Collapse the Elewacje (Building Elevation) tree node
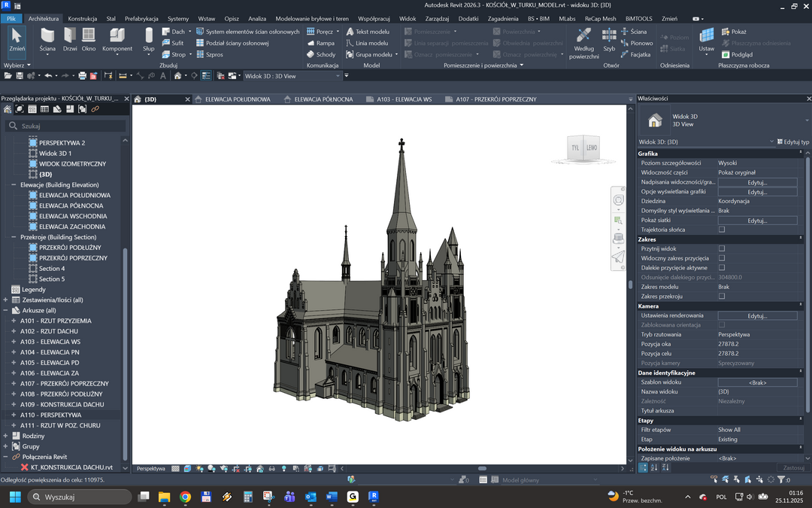The width and height of the screenshot is (812, 508). [14, 185]
